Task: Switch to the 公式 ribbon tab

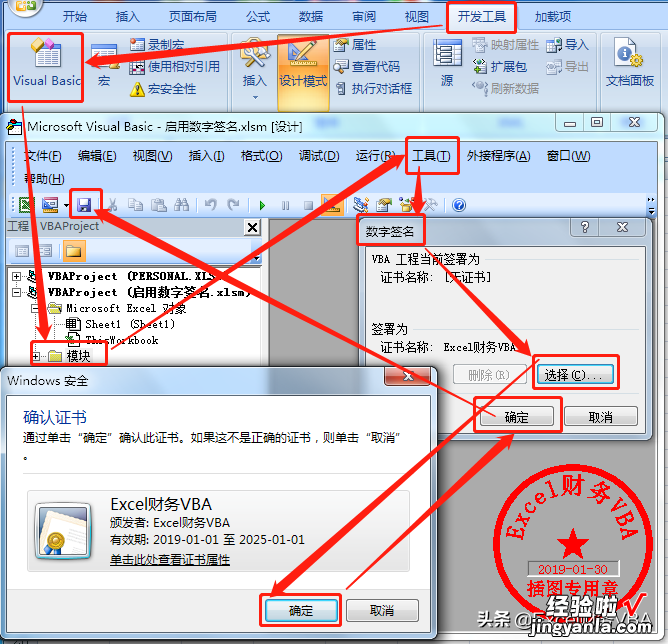Action: [x=258, y=17]
